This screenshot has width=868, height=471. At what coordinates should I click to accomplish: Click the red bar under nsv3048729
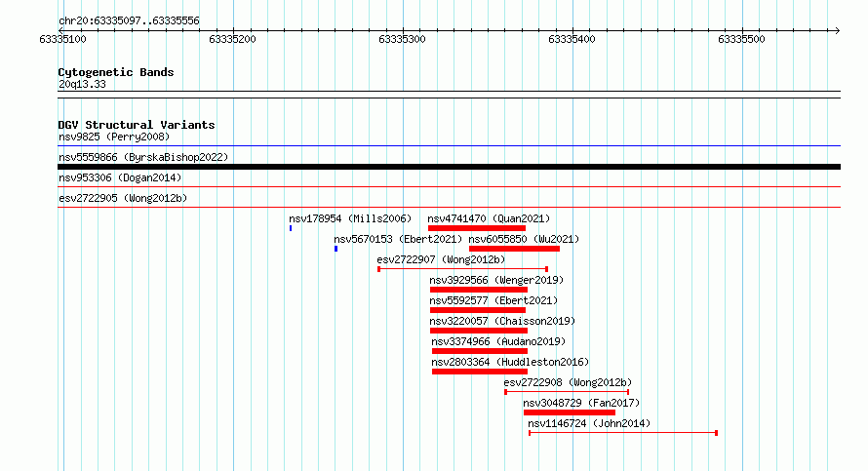click(x=570, y=412)
